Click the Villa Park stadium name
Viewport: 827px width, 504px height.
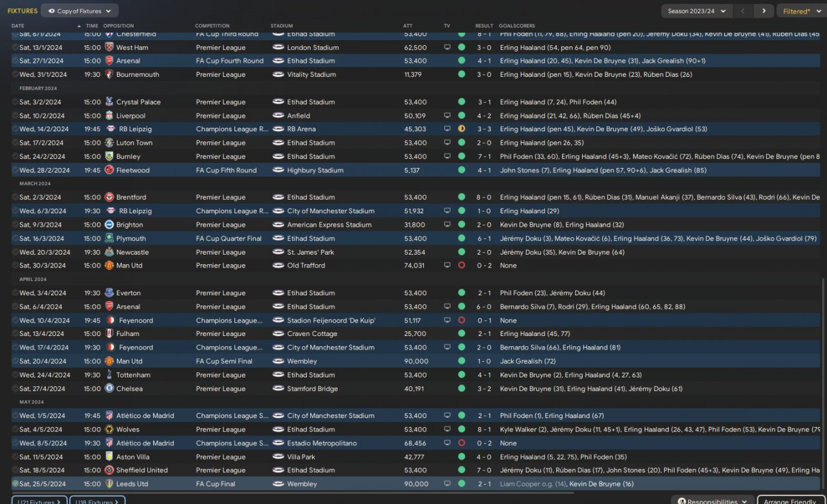coord(301,457)
